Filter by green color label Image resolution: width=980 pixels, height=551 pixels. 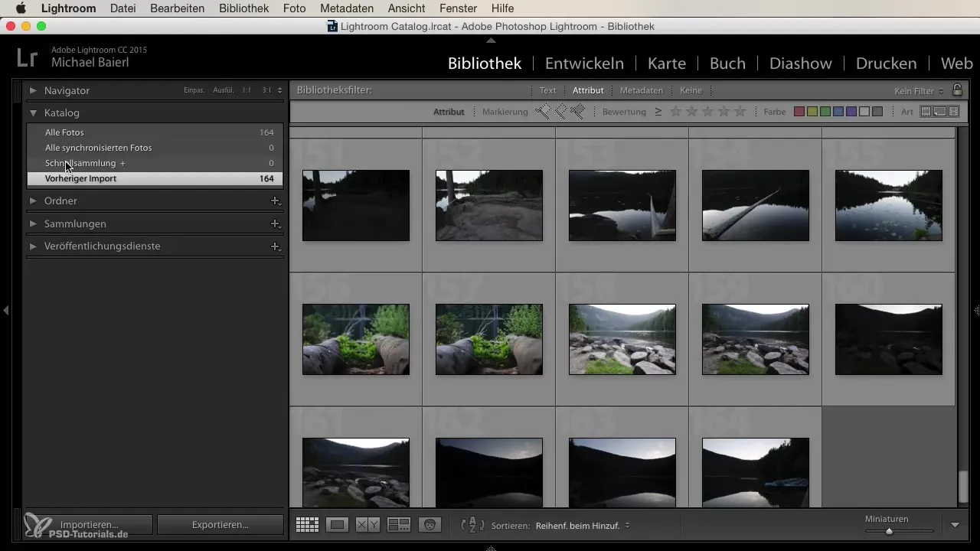pos(825,112)
